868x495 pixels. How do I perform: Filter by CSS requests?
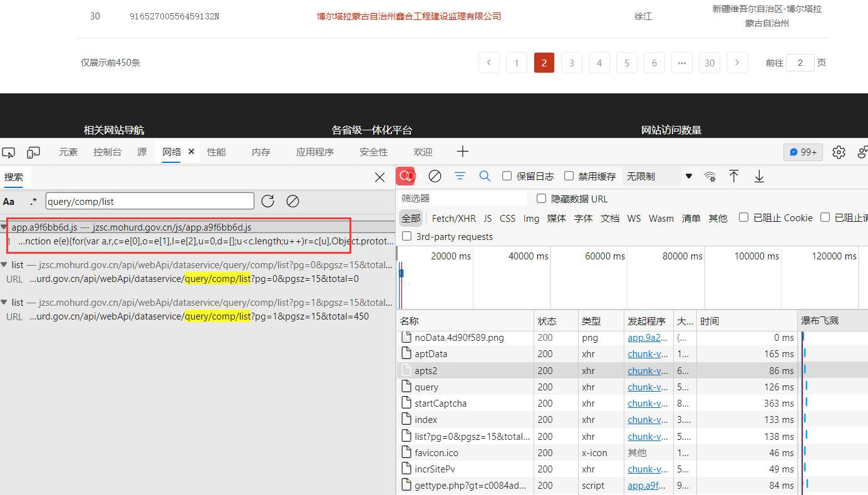click(508, 218)
